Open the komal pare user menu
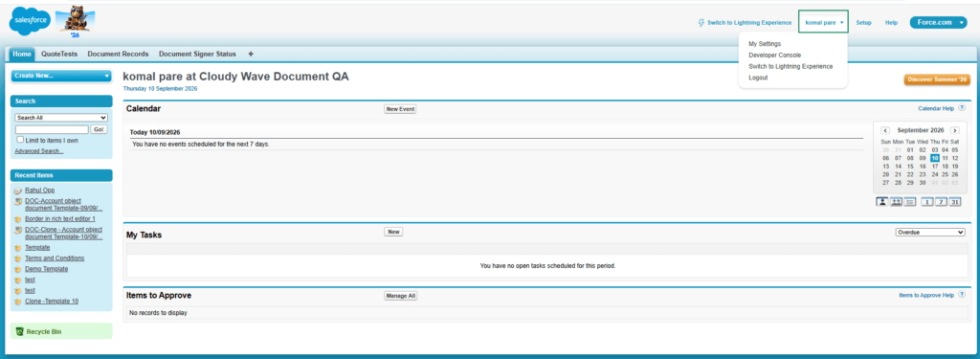The height and width of the screenshot is (359, 980). [x=824, y=23]
